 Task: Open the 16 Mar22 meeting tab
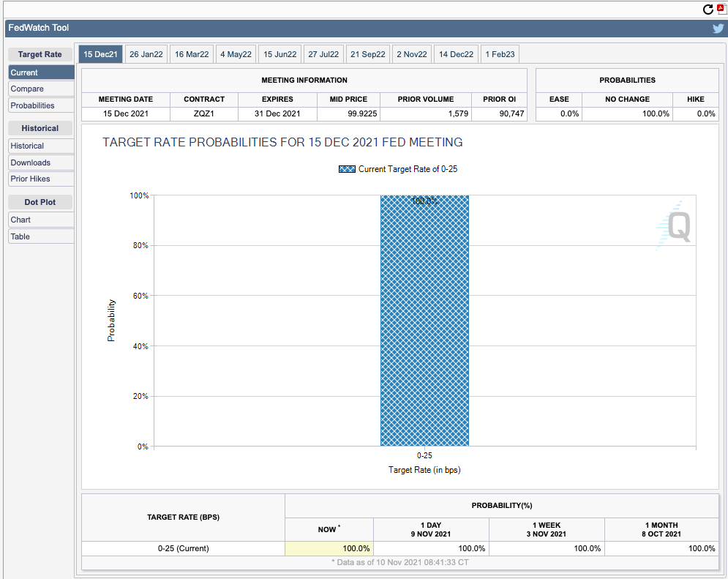point(192,54)
